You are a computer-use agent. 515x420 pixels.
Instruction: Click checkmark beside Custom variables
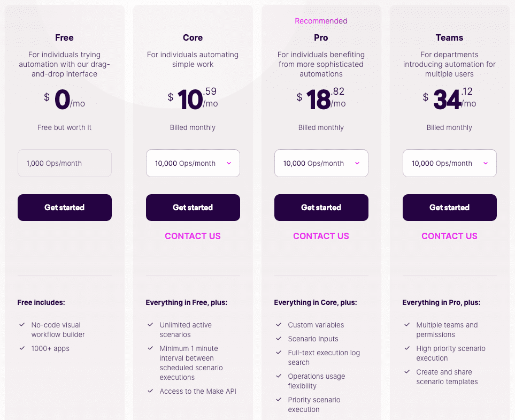(x=279, y=325)
